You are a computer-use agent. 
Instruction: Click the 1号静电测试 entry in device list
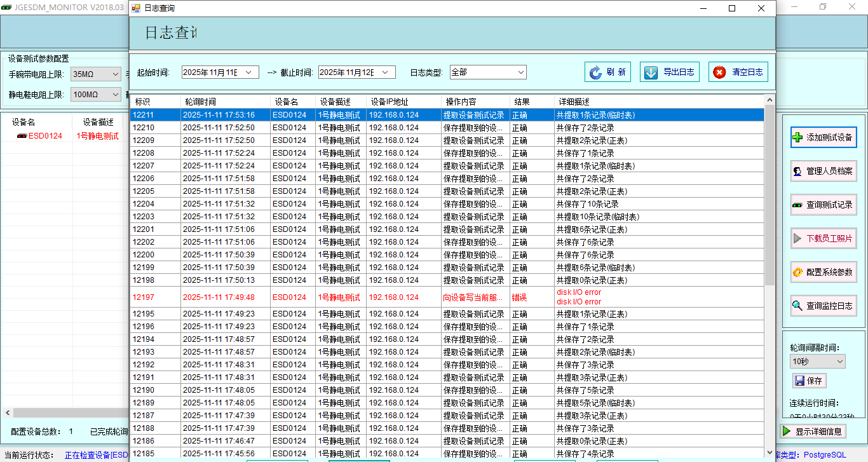[97, 136]
